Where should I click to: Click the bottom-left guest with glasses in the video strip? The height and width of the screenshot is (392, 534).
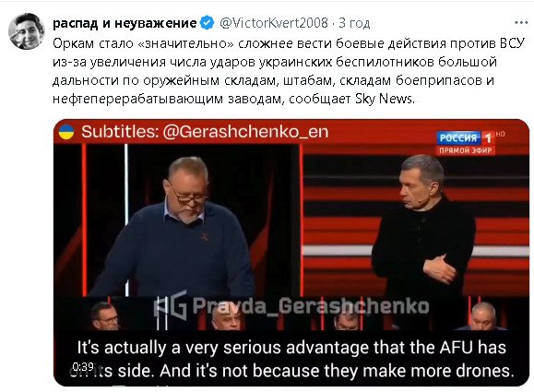point(104,316)
